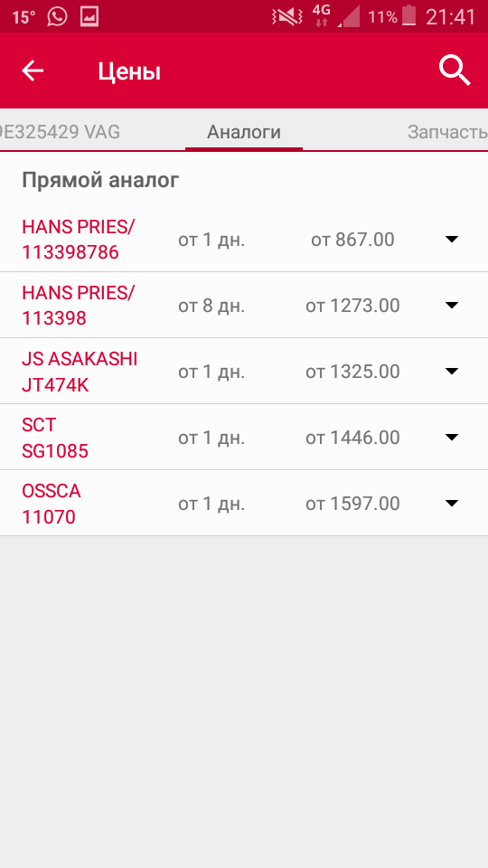Tap the muted vibrate icon in status bar
Screen dimensions: 488x868
[287, 17]
